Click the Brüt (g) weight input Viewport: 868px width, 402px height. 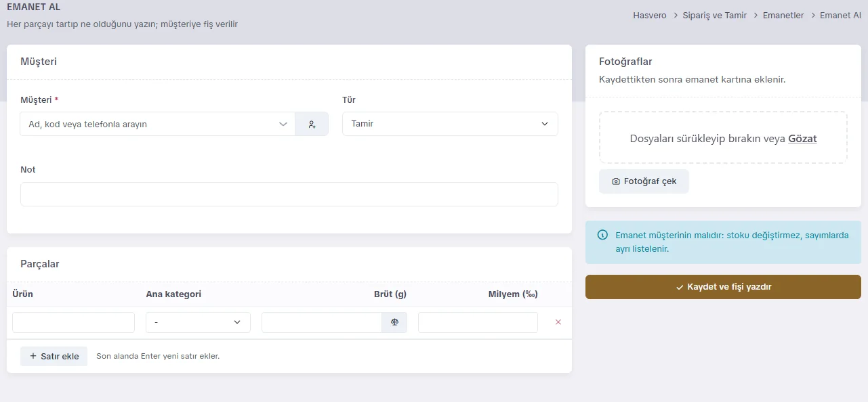click(x=322, y=323)
